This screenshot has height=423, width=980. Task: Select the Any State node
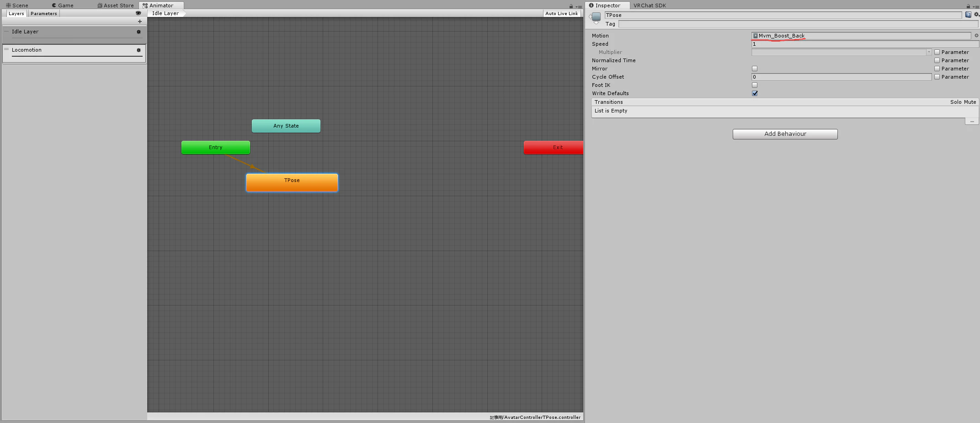286,126
